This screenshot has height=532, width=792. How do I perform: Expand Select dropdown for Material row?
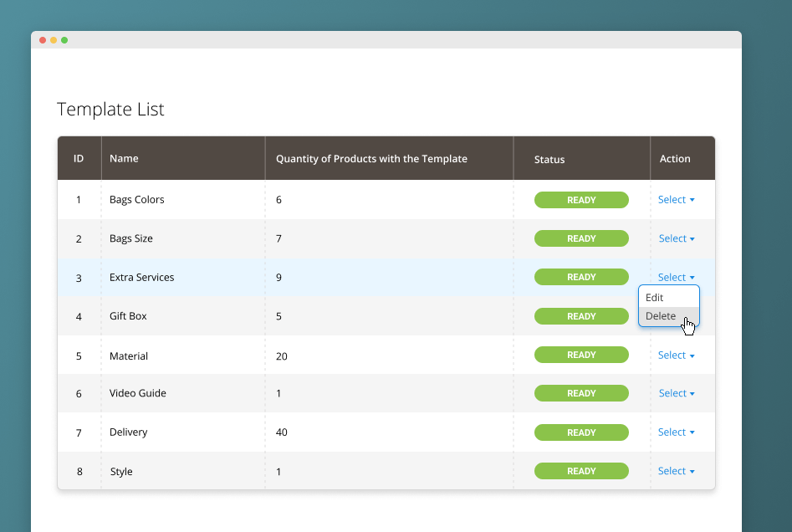click(676, 356)
